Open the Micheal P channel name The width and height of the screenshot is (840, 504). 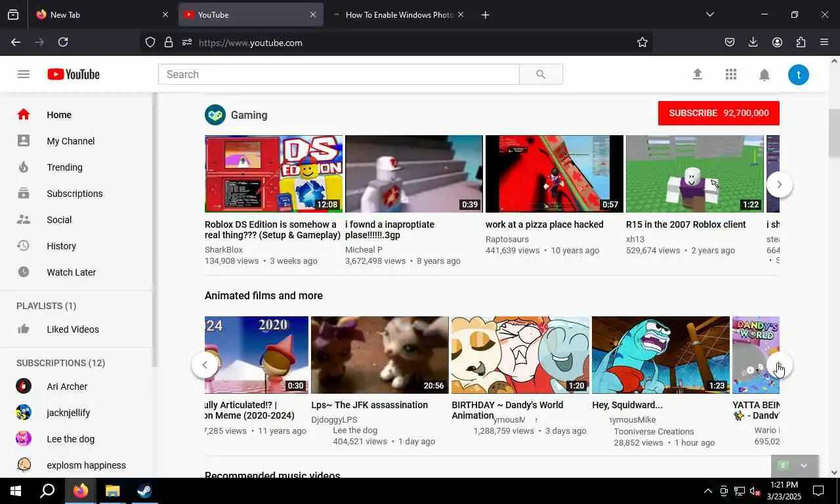pyautogui.click(x=364, y=250)
